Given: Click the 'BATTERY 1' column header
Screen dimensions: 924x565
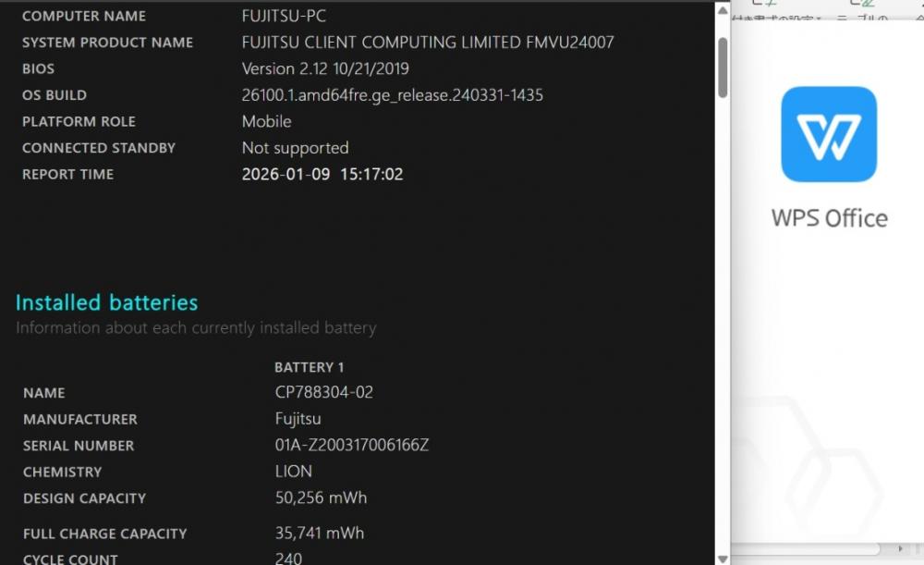Looking at the screenshot, I should (309, 367).
